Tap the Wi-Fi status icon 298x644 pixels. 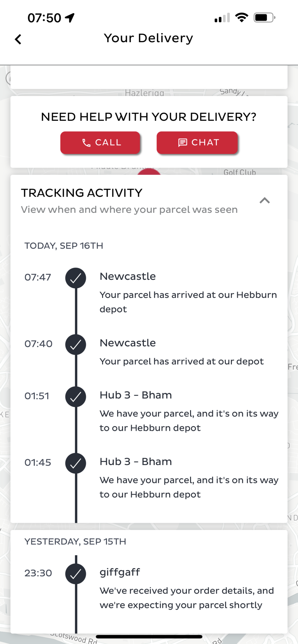click(x=242, y=17)
